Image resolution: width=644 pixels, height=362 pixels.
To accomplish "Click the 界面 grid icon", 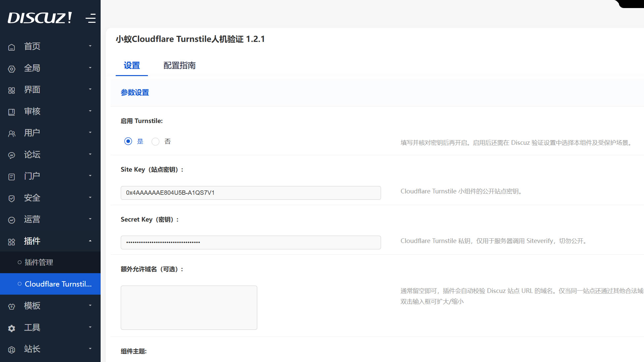I will click(11, 90).
